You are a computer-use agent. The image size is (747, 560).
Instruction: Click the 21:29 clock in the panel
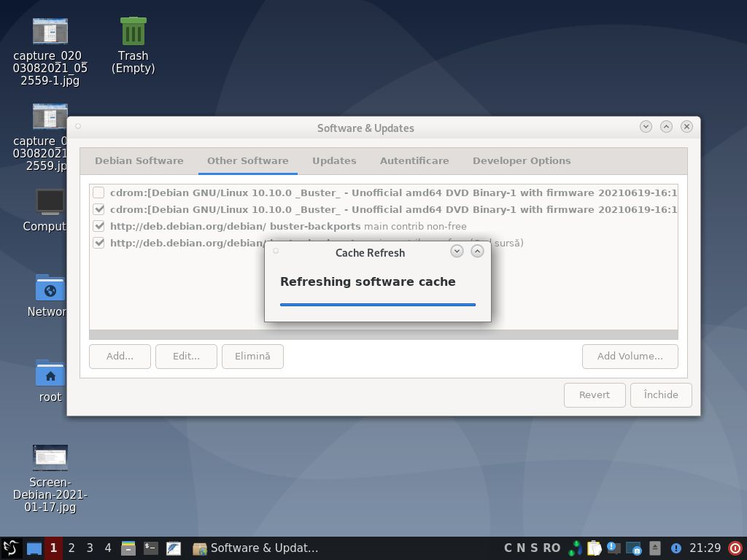pos(705,548)
